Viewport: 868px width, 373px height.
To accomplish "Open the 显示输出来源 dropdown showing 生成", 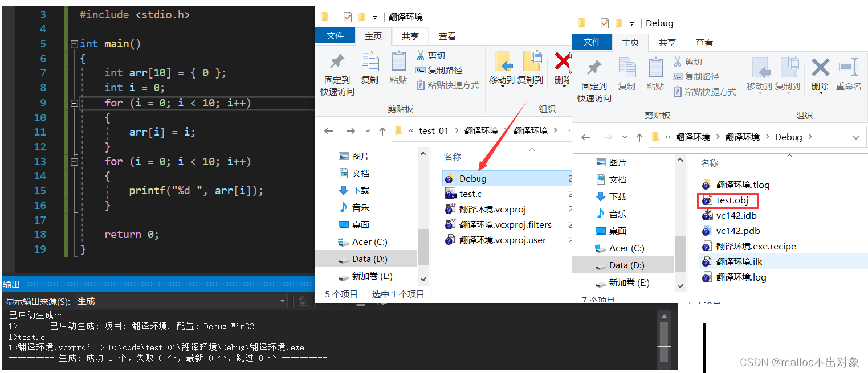I will coord(283,301).
